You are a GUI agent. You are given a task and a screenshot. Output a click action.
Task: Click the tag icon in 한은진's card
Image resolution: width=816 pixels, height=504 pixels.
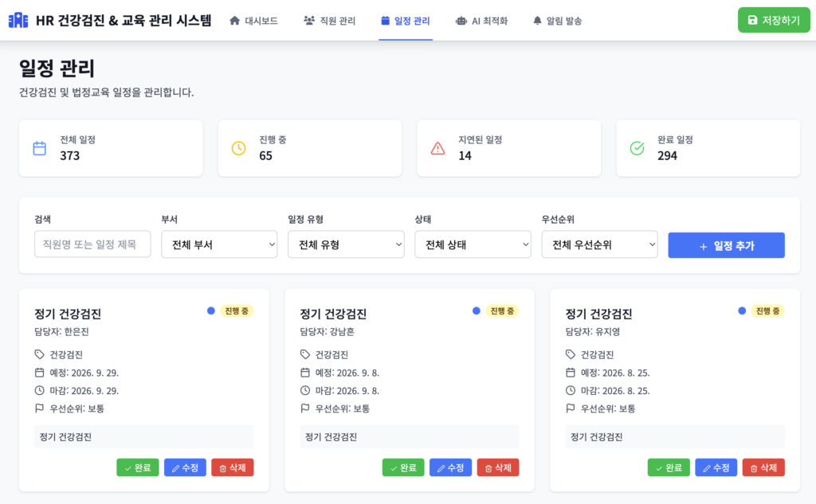pyautogui.click(x=40, y=354)
